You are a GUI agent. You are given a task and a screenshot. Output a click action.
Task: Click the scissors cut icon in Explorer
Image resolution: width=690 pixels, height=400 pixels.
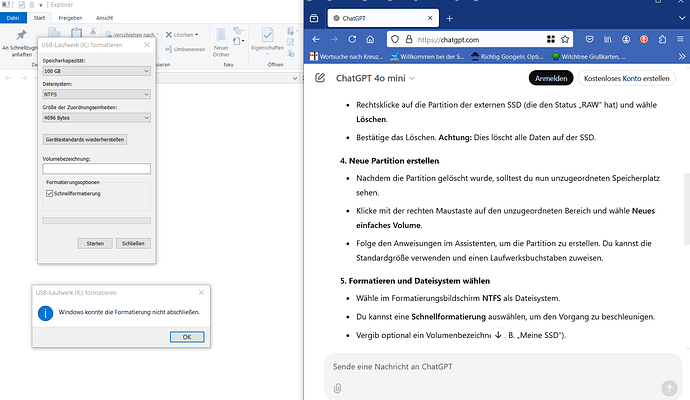tap(93, 31)
